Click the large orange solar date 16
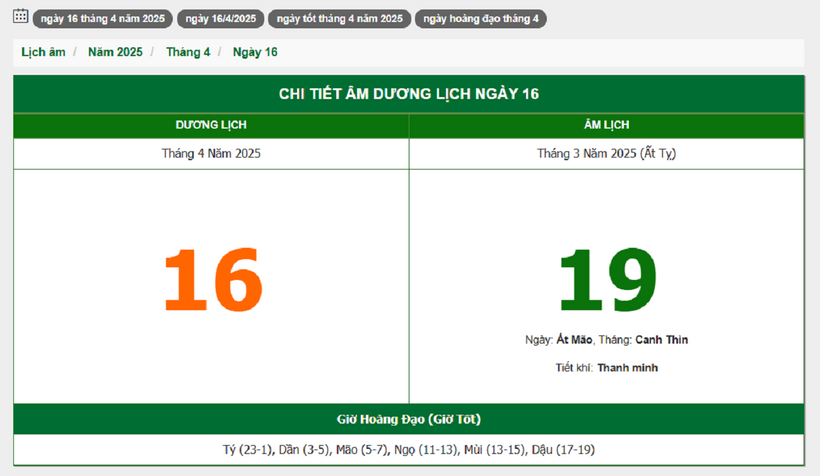Image resolution: width=820 pixels, height=476 pixels. (x=211, y=281)
